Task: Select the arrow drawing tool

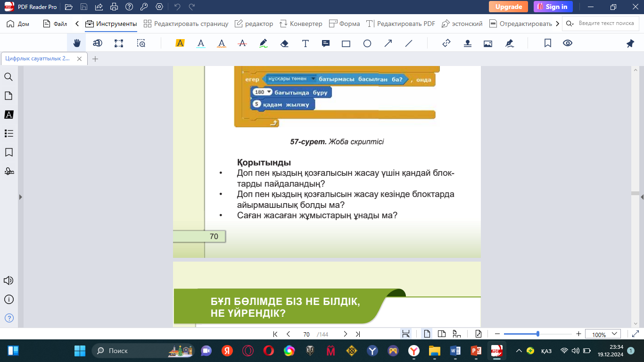Action: click(388, 43)
